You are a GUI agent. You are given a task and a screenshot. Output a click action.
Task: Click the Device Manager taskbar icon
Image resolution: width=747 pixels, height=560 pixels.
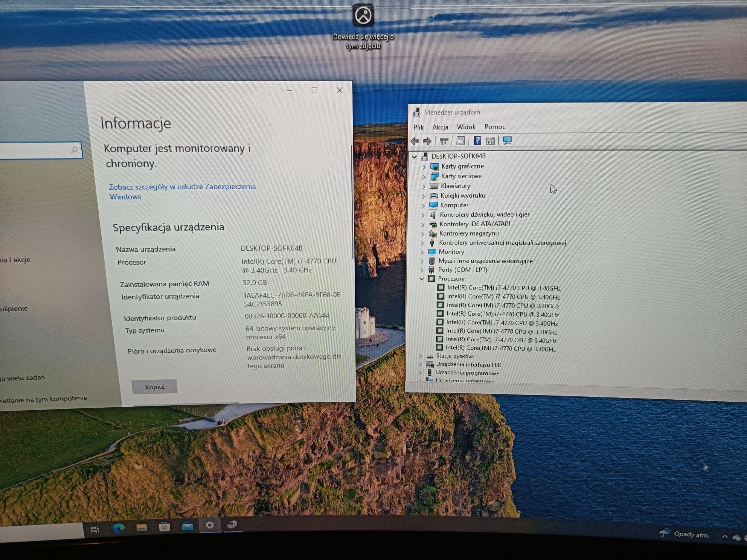pos(232,524)
